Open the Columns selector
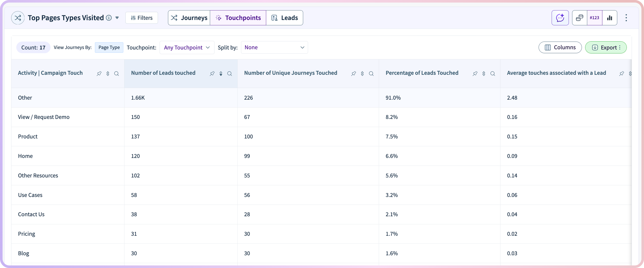The width and height of the screenshot is (644, 268). pos(560,47)
